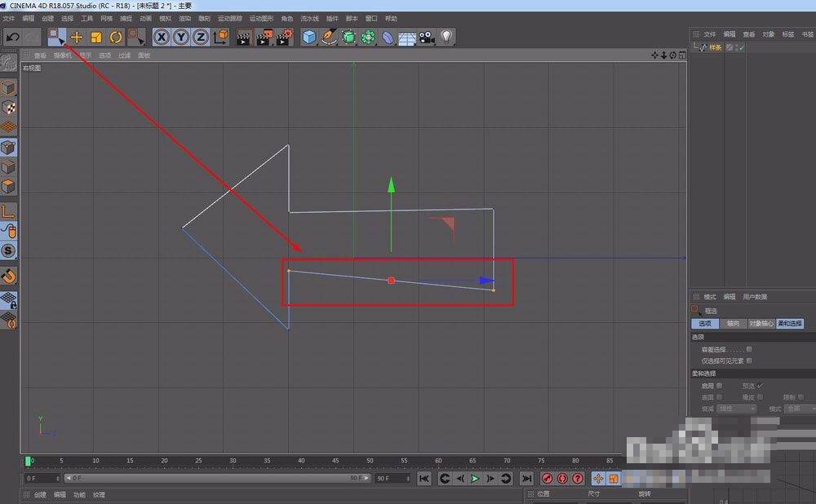Screen dimensions: 816x504
Task: Toggle the X axis lock button
Action: tap(162, 37)
